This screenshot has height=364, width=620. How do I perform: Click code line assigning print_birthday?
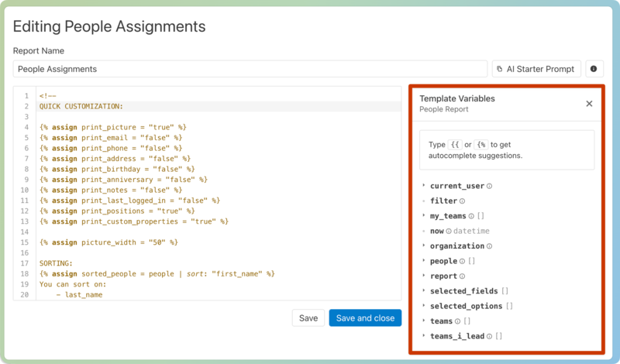[117, 169]
